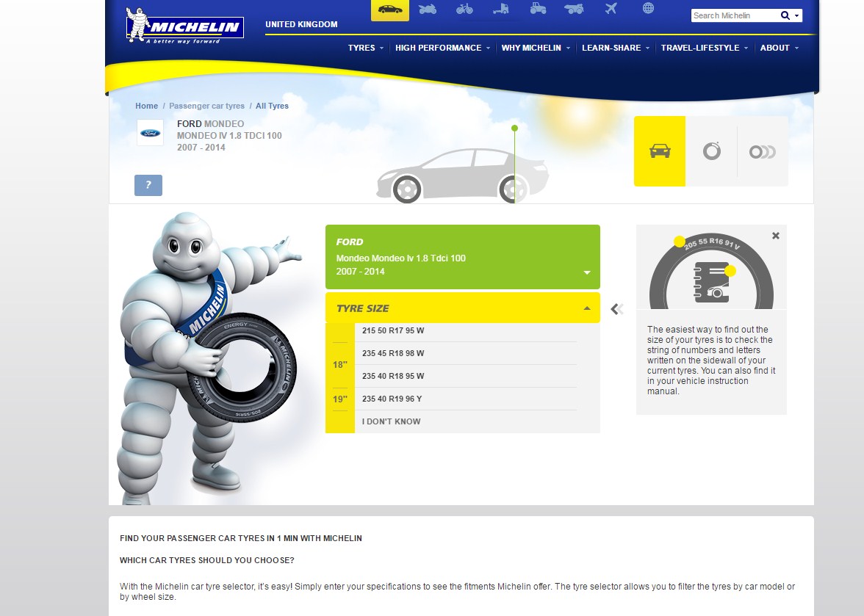The height and width of the screenshot is (616, 864).
Task: Select the motorcycle tyres icon
Action: click(427, 9)
